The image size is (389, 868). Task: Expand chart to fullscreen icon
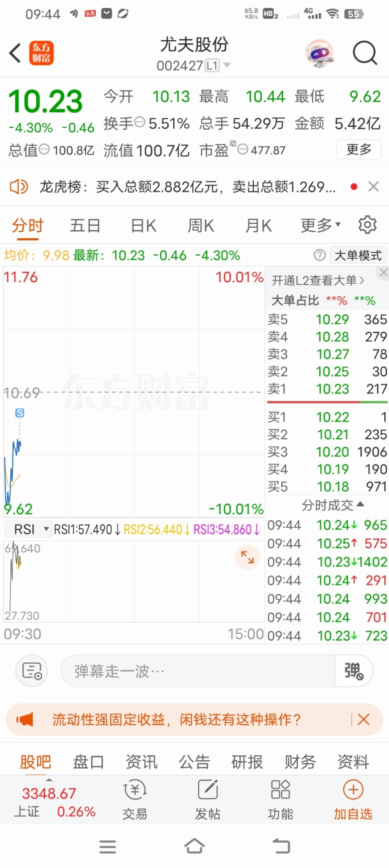(247, 557)
